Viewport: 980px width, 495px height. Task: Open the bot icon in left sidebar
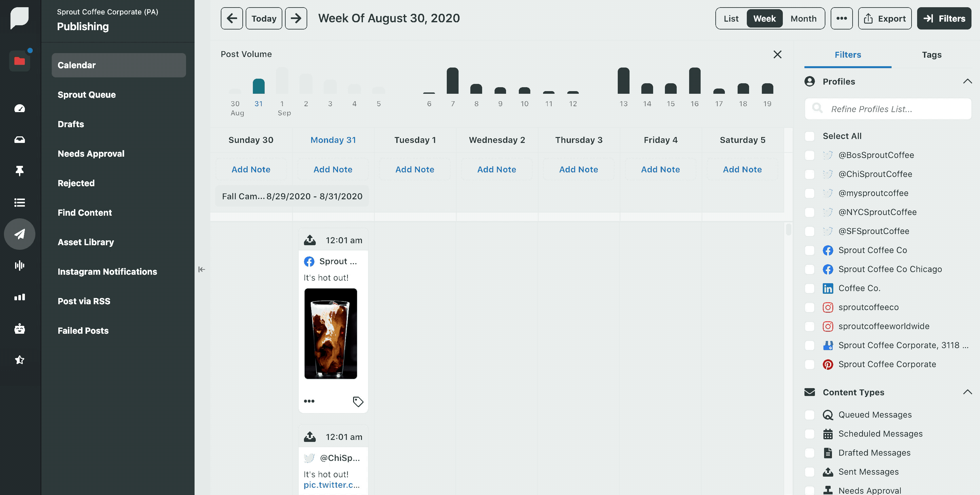click(19, 328)
